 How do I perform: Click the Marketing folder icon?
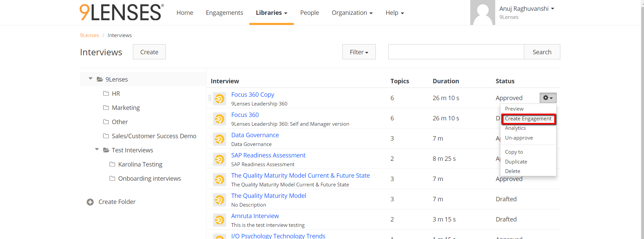(106, 108)
